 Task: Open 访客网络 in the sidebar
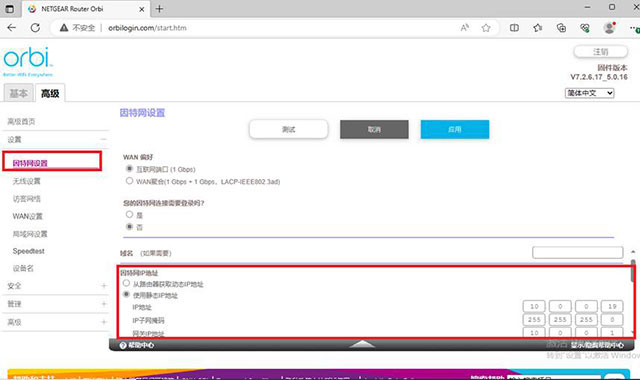[x=27, y=199]
